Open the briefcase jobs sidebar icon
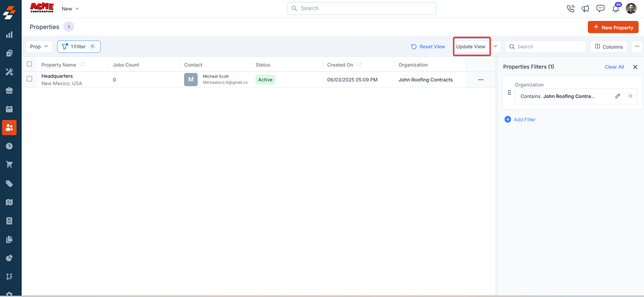This screenshot has height=297, width=644. coord(9,90)
